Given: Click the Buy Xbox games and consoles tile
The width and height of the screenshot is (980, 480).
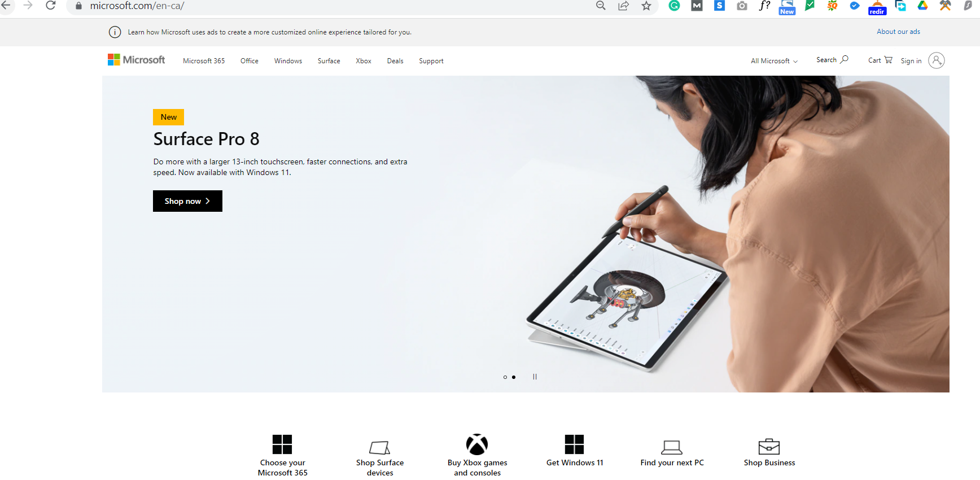Looking at the screenshot, I should click(x=477, y=455).
